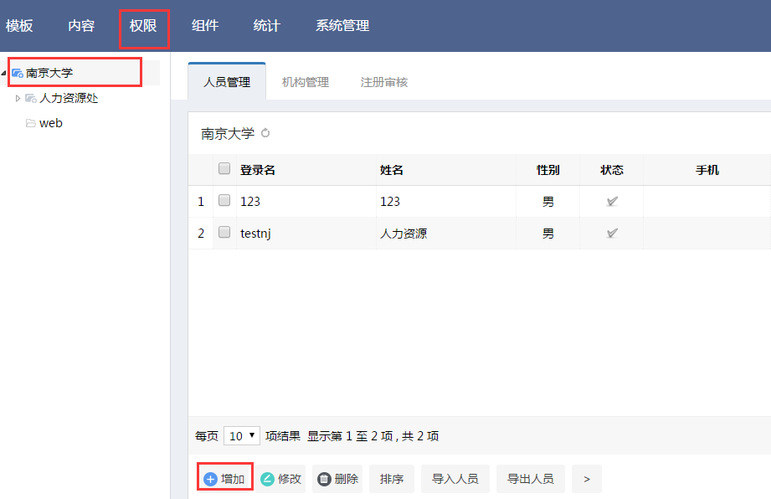Screen dimensions: 771x499
Task: Check the checkbox for row testnj
Action: [x=224, y=233]
